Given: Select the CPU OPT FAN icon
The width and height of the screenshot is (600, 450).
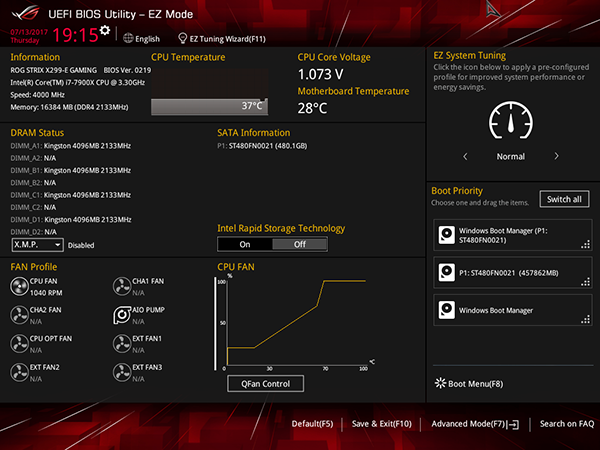Looking at the screenshot, I should 19,344.
